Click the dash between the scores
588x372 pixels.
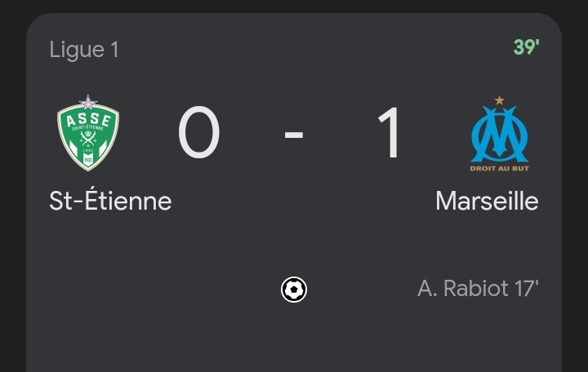click(x=294, y=134)
